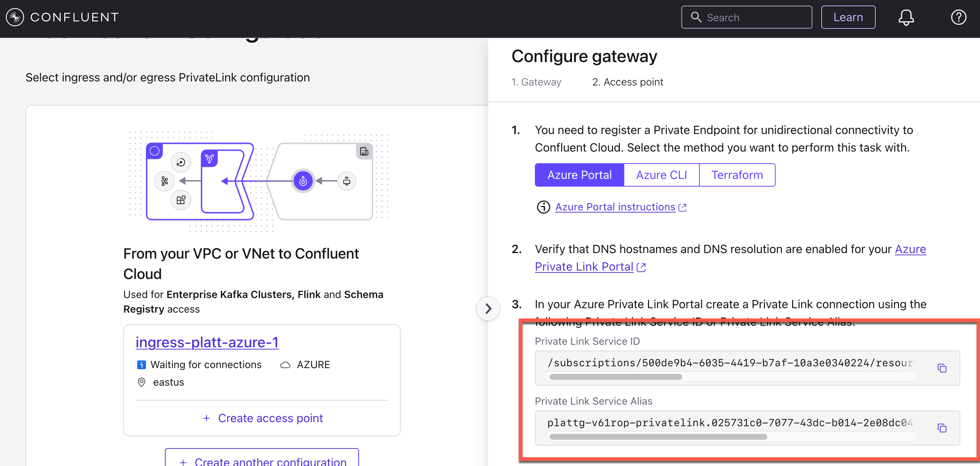Click the cloud icon next to AZURE

click(x=285, y=364)
